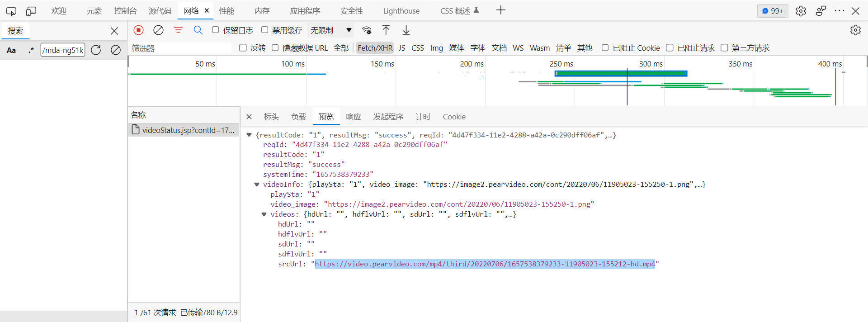This screenshot has width=868, height=322.
Task: Open the 99+ issues counter
Action: tap(773, 11)
